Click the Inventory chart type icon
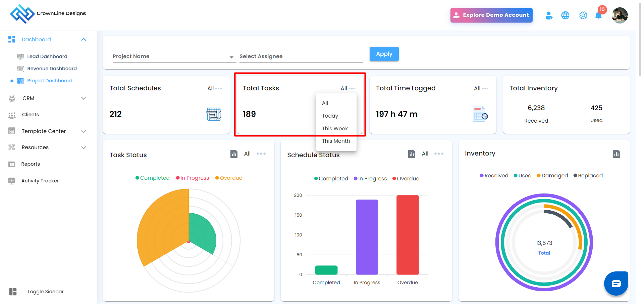 pos(616,154)
